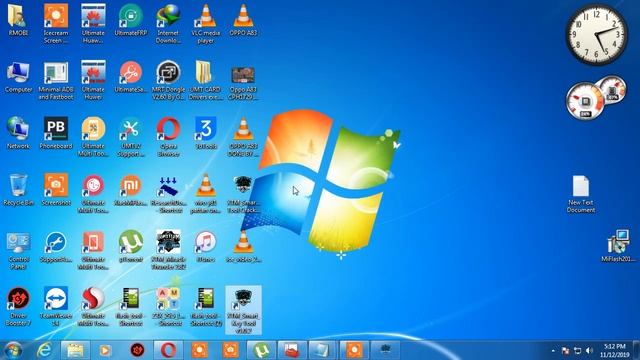Select Ultimate Multi Tool with LG logo
Viewport: 640px width, 360px height.
93,193
